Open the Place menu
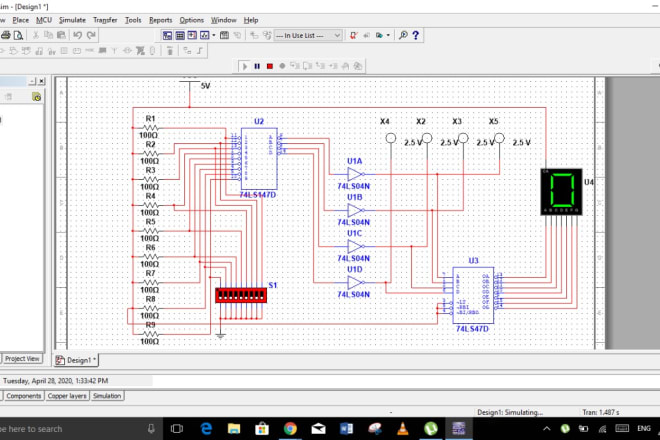Image resolution: width=660 pixels, height=440 pixels. [x=21, y=20]
